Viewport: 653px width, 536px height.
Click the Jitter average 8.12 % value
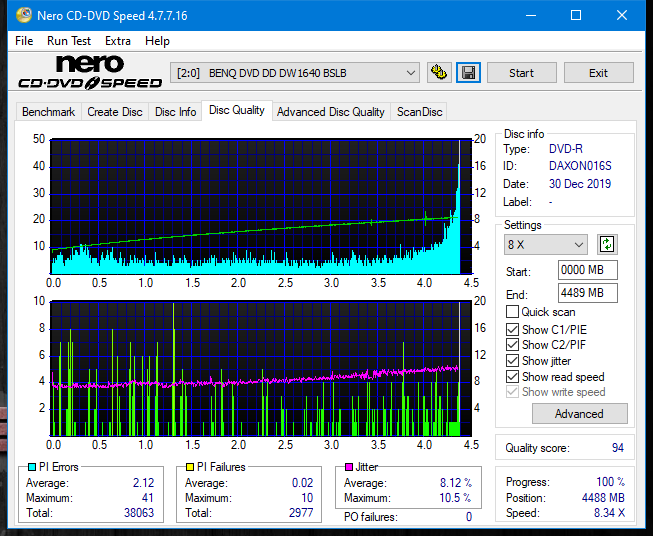(x=456, y=483)
